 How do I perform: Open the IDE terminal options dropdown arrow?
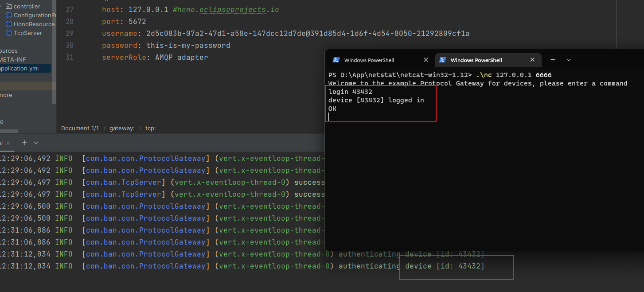[x=36, y=143]
